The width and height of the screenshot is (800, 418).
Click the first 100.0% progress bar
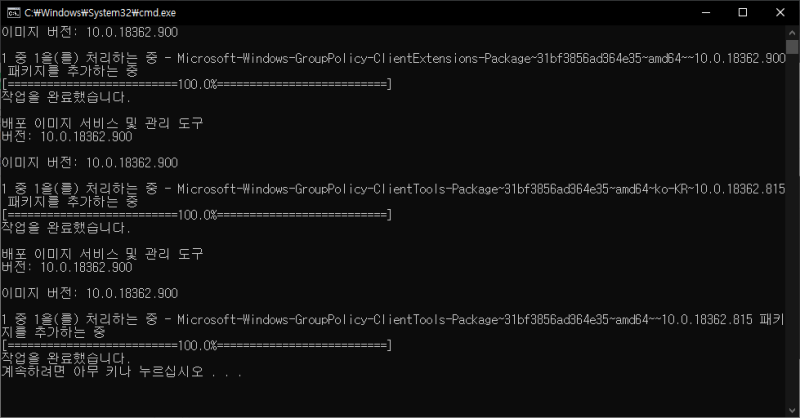(x=197, y=84)
